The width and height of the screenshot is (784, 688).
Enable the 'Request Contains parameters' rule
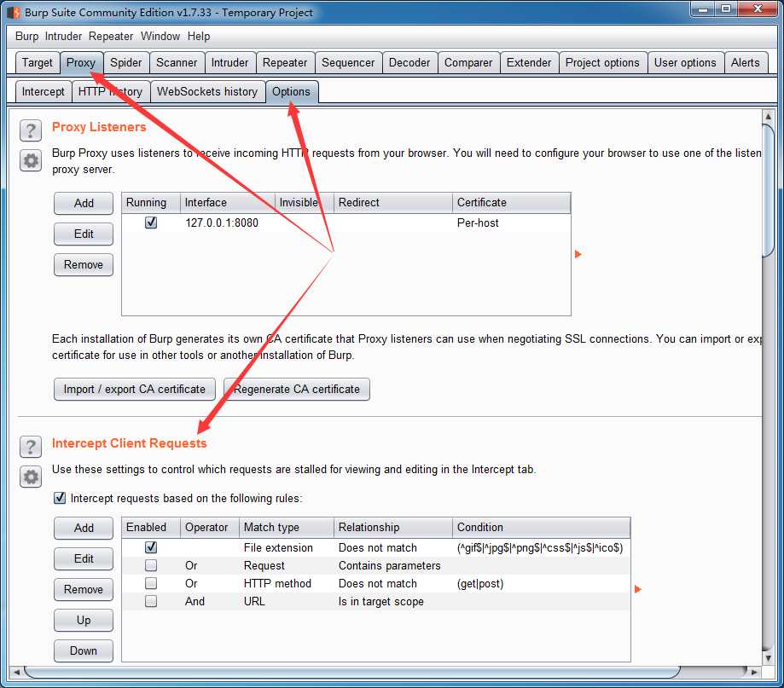[x=151, y=565]
